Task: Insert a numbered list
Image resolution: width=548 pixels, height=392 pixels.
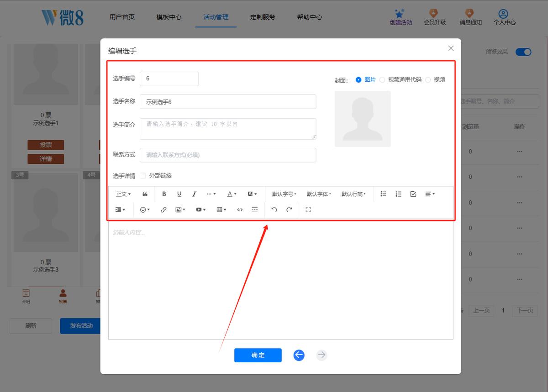Action: pos(399,194)
